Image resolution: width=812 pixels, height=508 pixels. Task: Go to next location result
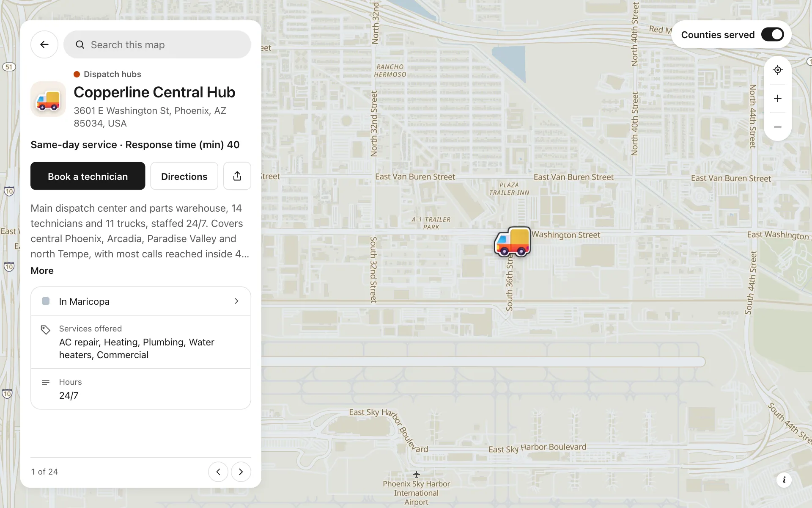pos(241,472)
